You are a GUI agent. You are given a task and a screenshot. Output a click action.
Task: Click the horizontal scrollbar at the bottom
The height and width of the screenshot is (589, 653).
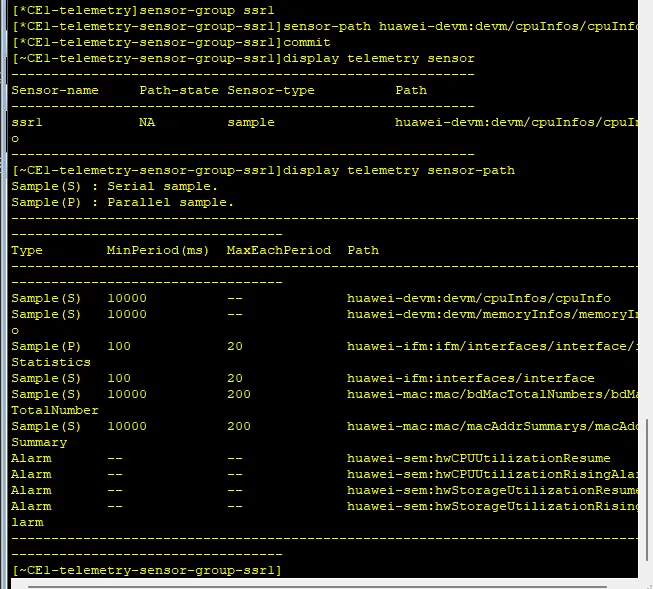click(x=319, y=587)
